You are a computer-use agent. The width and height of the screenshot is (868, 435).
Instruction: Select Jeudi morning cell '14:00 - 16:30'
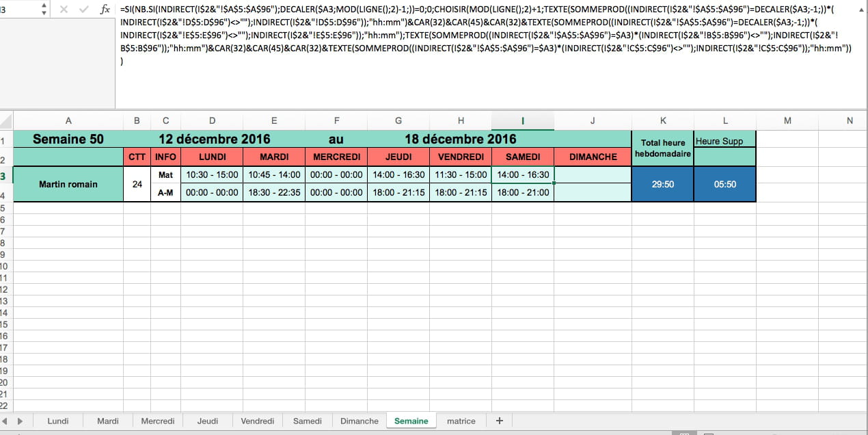(398, 175)
